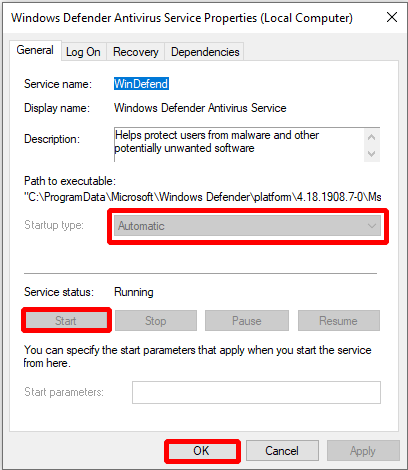Select the WinDefend service name text

(141, 84)
